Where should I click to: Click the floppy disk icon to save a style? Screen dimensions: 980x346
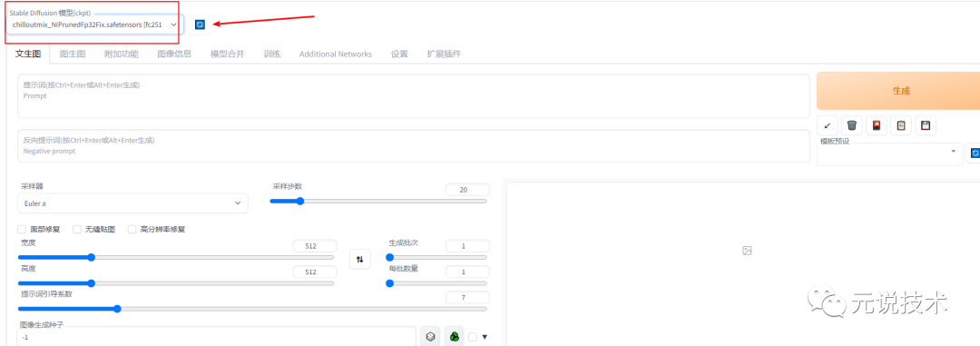[926, 125]
